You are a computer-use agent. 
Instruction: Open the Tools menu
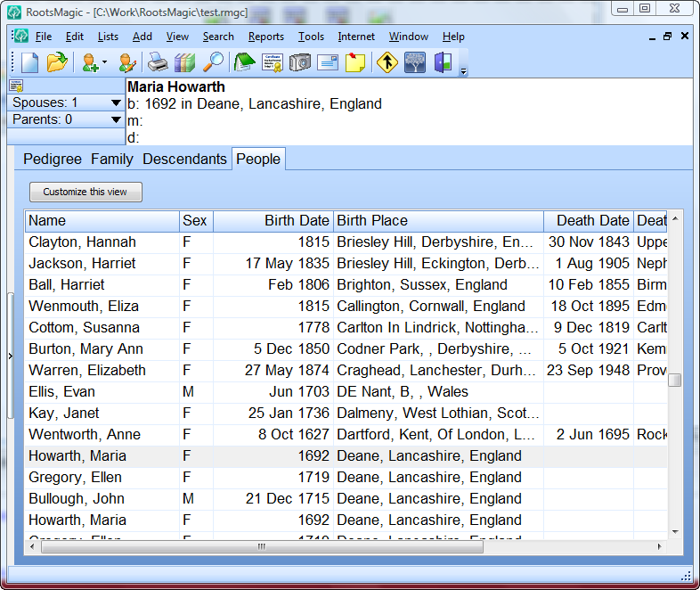(x=311, y=37)
